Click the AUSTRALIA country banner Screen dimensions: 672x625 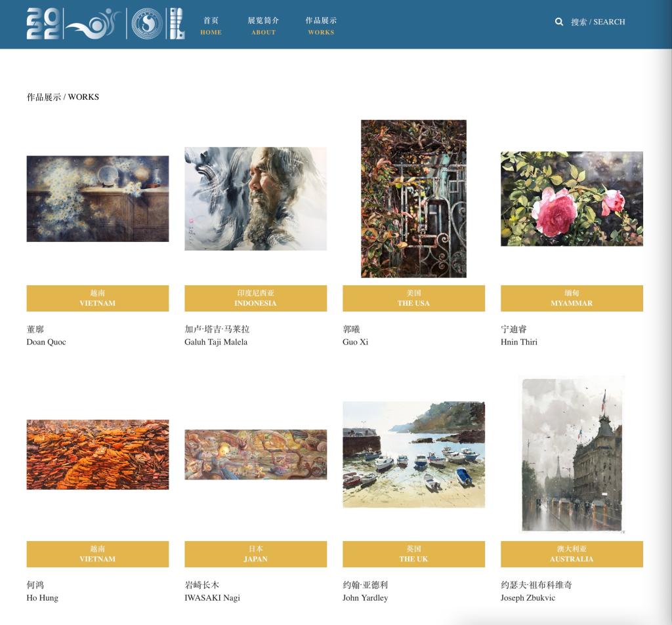[x=572, y=554]
